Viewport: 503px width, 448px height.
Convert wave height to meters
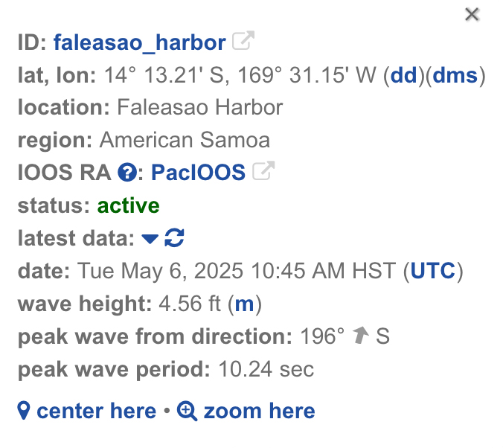[x=244, y=304]
